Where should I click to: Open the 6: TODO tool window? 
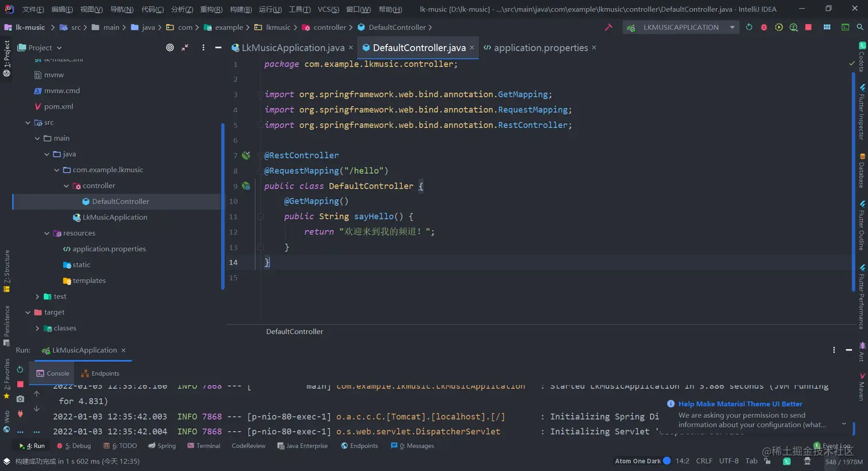120,446
